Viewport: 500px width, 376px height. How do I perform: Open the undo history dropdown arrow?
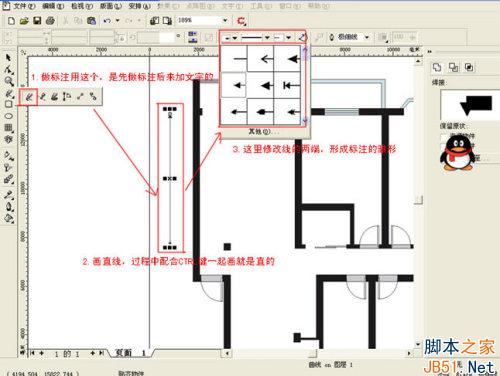click(x=117, y=21)
